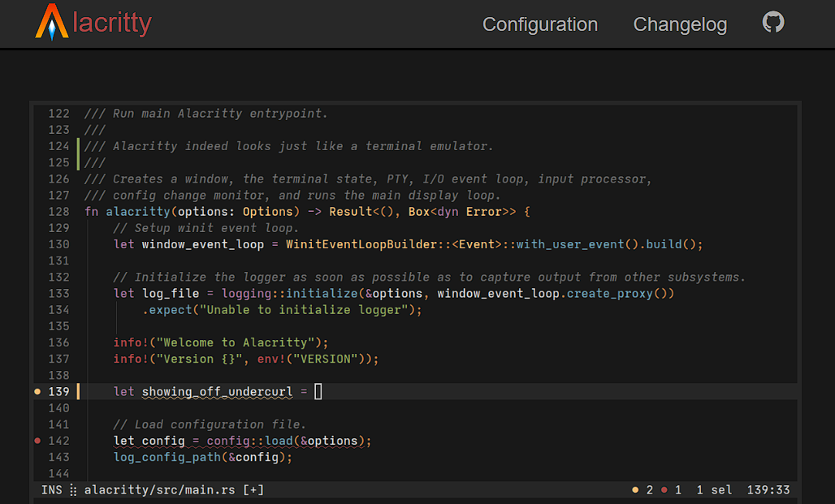Click the alacritty/src/main.rs file path

[159, 490]
